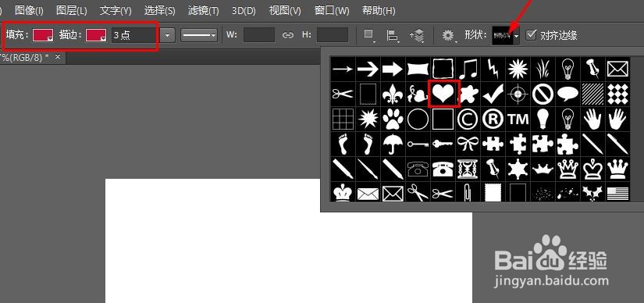Choose the music notes shape
This screenshot has height=303, width=644.
click(x=468, y=69)
